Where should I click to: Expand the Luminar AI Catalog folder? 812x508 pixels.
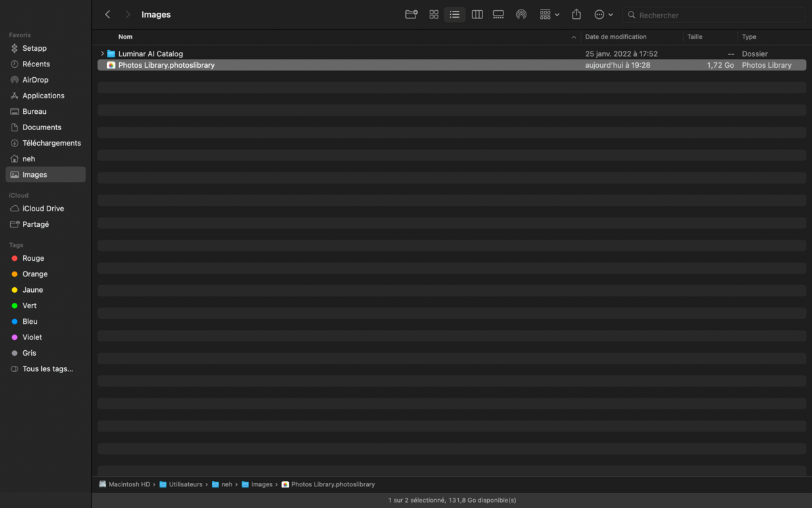[102, 54]
